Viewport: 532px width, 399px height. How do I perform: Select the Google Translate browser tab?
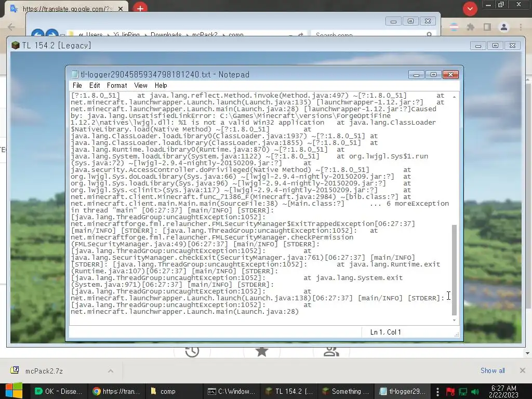pyautogui.click(x=66, y=8)
